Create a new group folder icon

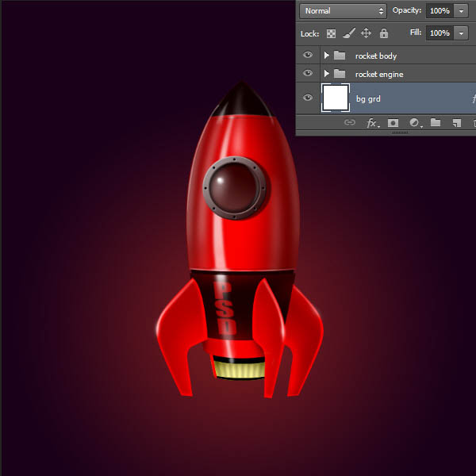point(436,122)
